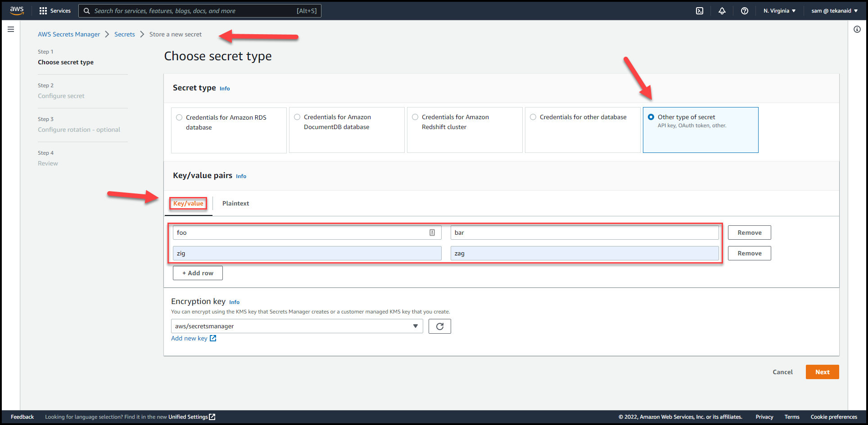Open the notifications bell
The height and width of the screenshot is (425, 868).
[x=722, y=10]
